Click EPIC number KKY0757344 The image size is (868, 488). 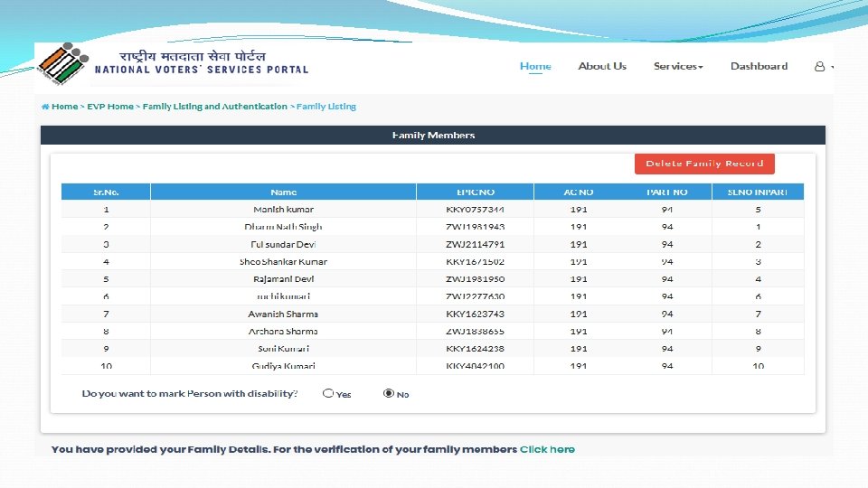475,209
